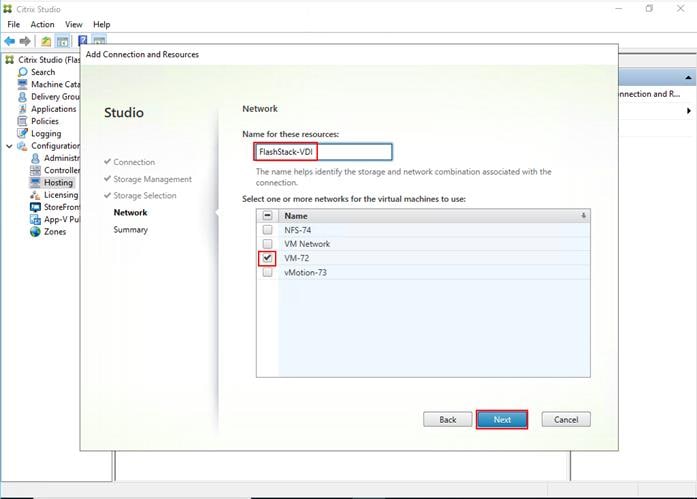The width and height of the screenshot is (697, 499).
Task: Click the Search magnifier icon
Action: 23,72
